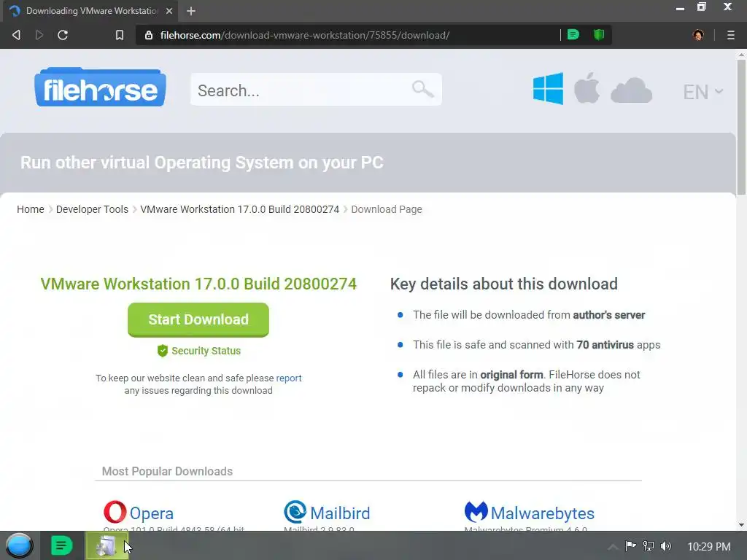Click the Start Download button
Screen dimensions: 747x560
[x=198, y=319]
